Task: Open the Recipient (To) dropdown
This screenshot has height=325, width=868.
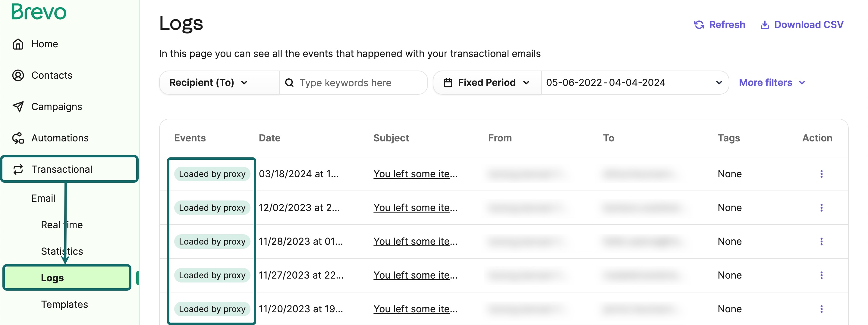Action: tap(209, 83)
